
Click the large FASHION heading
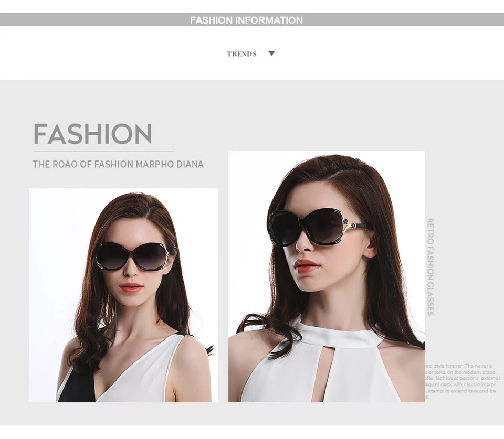pyautogui.click(x=93, y=134)
